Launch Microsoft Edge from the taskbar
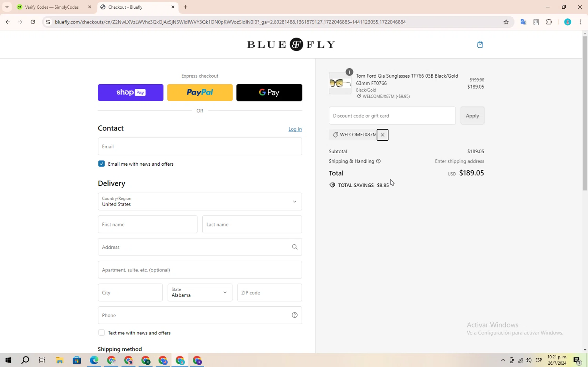The width and height of the screenshot is (588, 367). pos(94,360)
